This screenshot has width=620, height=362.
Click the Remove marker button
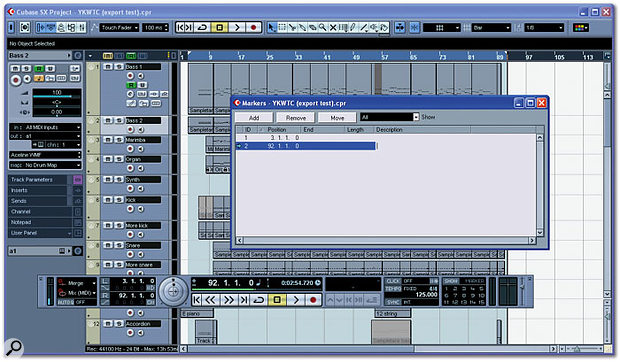point(296,118)
